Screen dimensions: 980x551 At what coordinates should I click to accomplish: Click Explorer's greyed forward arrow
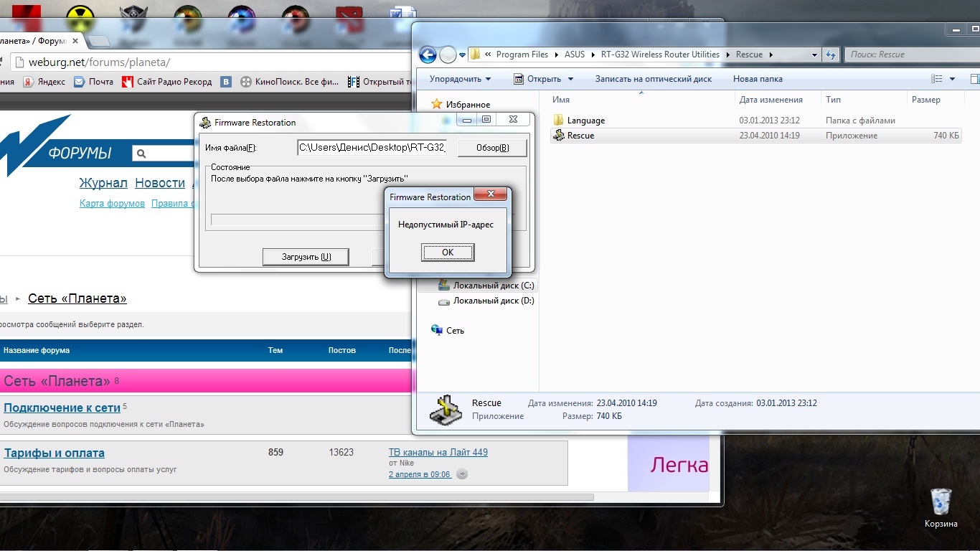point(448,55)
